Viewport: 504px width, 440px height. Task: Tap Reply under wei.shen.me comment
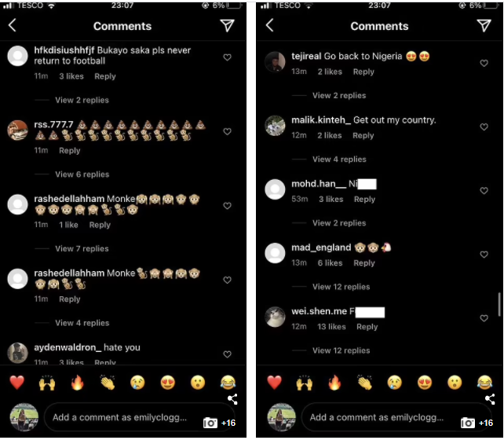pos(367,327)
